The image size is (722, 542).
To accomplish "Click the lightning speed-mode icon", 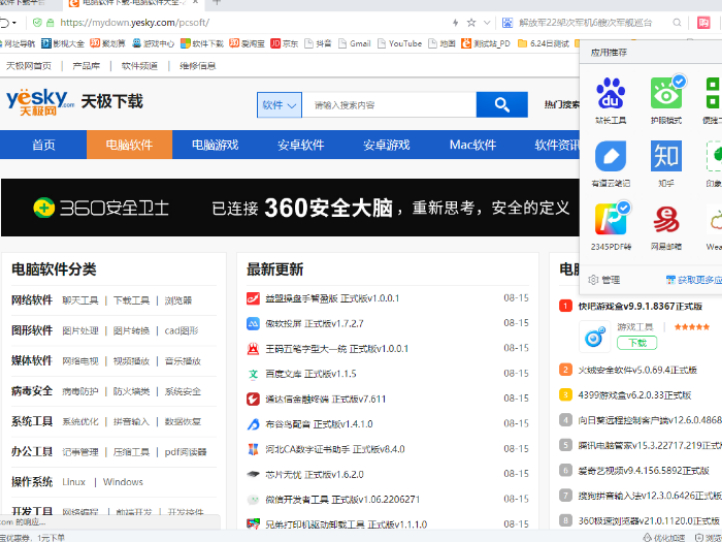I will [x=455, y=22].
